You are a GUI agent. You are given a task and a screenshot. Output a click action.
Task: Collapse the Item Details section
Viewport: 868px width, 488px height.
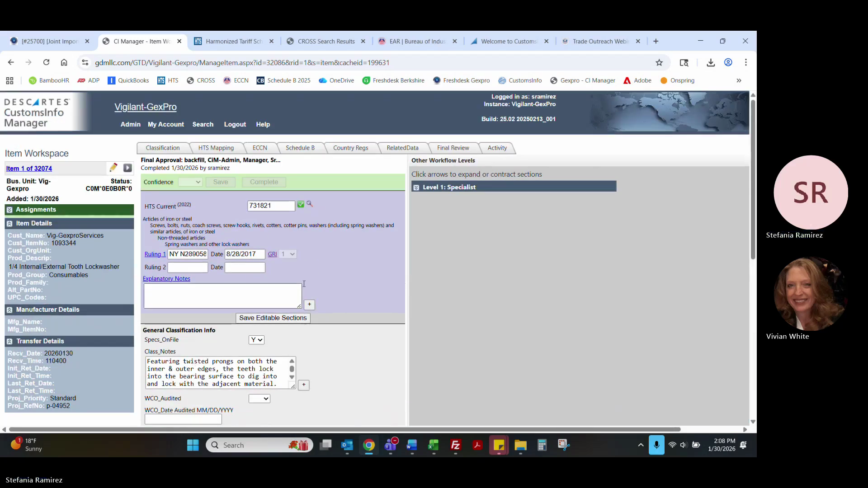pyautogui.click(x=9, y=223)
